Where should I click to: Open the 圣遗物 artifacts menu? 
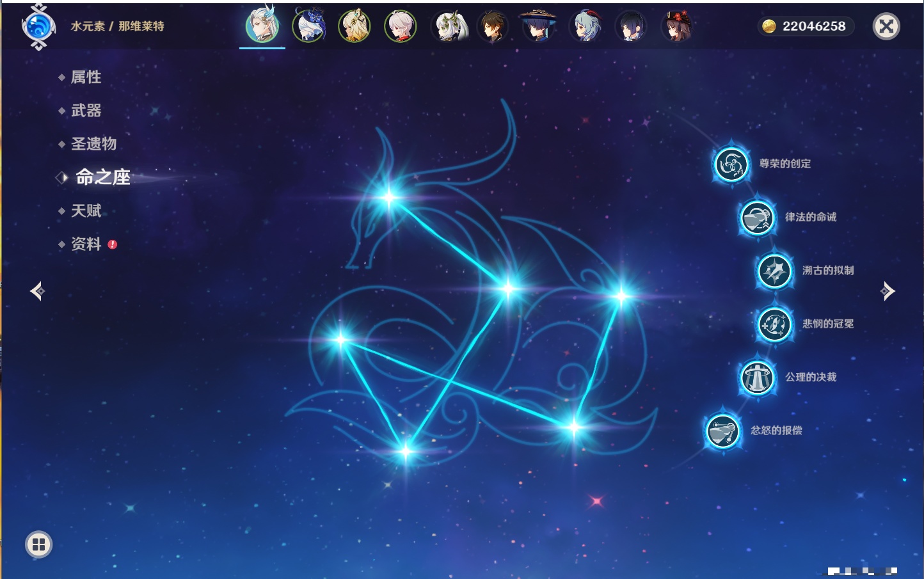coord(93,144)
